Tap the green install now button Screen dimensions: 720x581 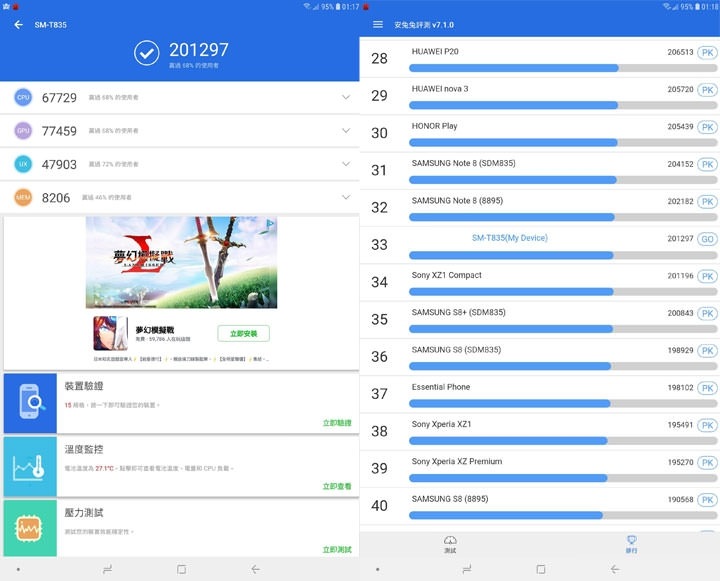[243, 333]
